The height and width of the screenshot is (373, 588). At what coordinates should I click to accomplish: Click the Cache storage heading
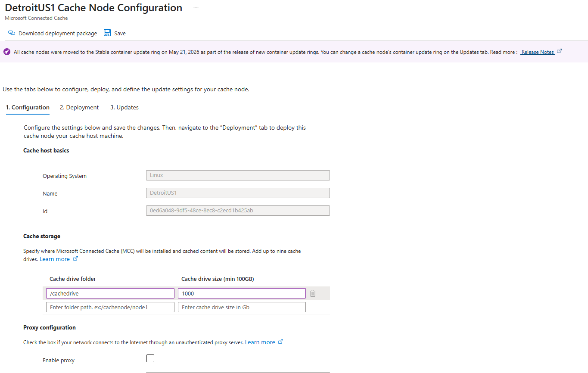42,236
